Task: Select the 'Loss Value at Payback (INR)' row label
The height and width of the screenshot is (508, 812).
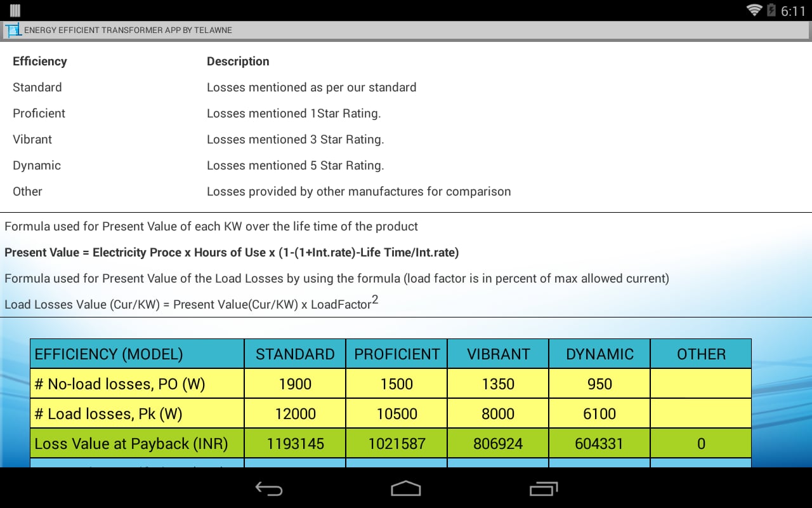Action: pos(137,443)
